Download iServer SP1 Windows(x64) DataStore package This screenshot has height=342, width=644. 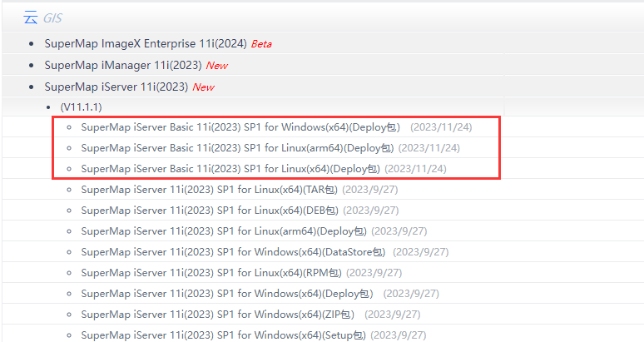pyautogui.click(x=233, y=252)
